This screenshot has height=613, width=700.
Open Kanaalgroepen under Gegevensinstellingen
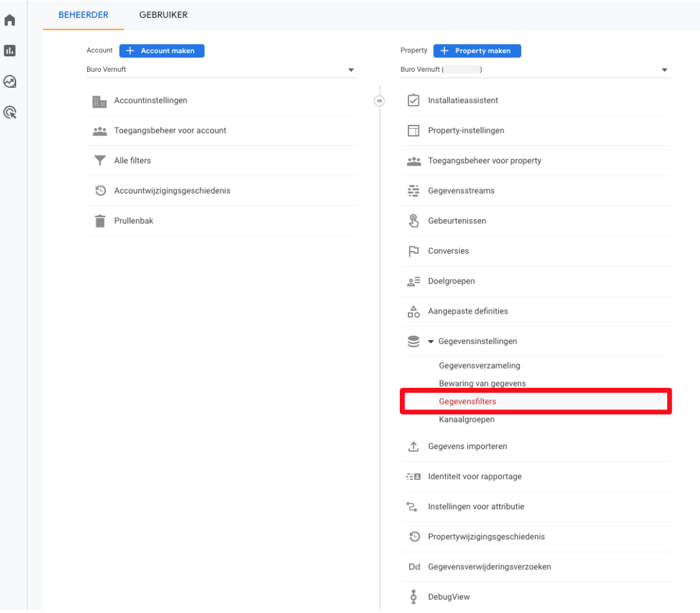467,419
